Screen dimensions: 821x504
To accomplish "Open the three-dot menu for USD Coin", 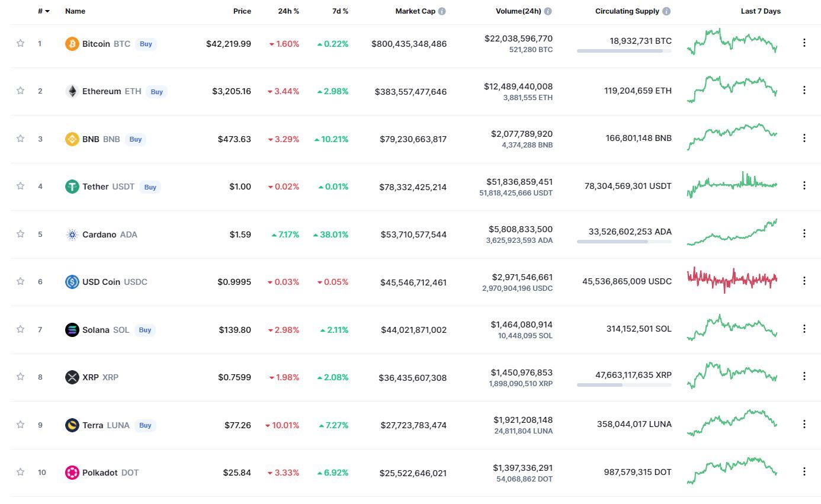I will [x=804, y=281].
